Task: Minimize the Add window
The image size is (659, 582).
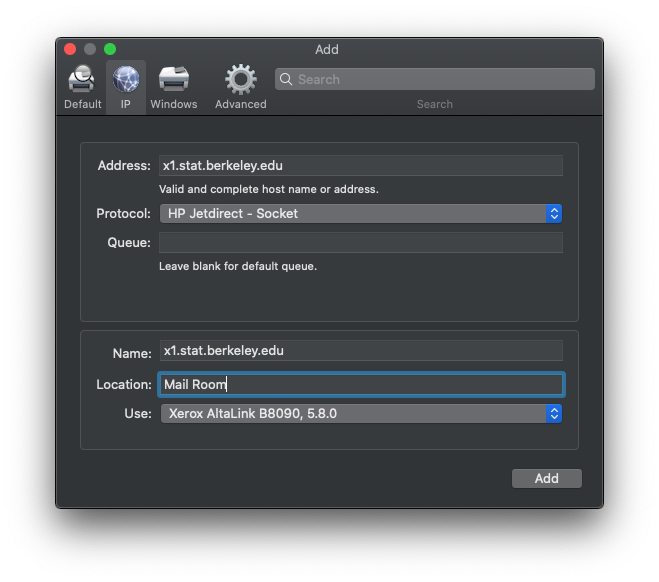Action: pyautogui.click(x=90, y=49)
